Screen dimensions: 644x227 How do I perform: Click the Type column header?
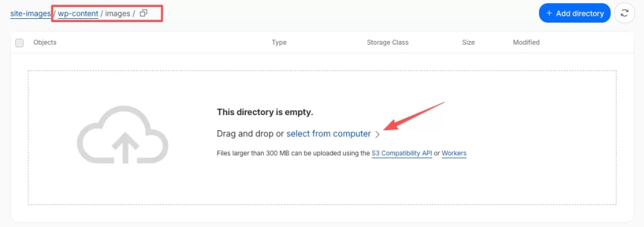tap(279, 42)
